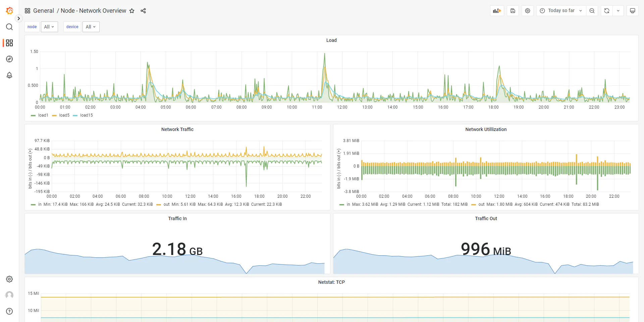Open the Help question mark icon
The height and width of the screenshot is (322, 644).
point(9,311)
